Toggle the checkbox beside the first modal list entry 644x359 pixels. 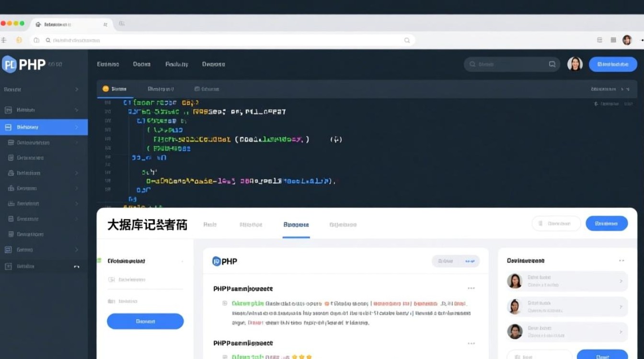click(x=224, y=302)
